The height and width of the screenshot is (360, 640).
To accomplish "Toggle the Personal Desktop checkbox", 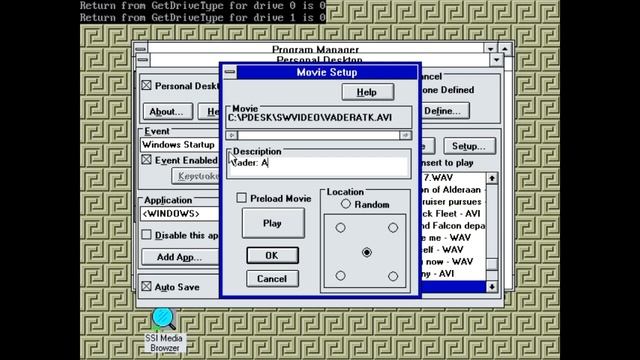I will (147, 85).
